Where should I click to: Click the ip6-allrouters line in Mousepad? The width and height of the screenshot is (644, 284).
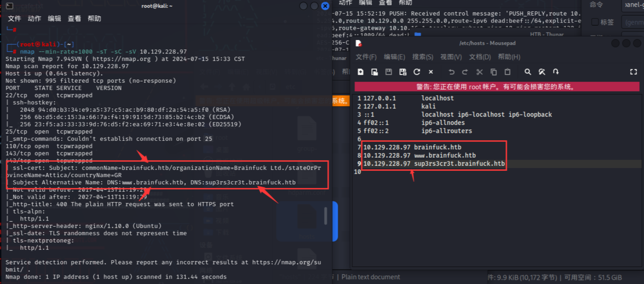(418, 131)
